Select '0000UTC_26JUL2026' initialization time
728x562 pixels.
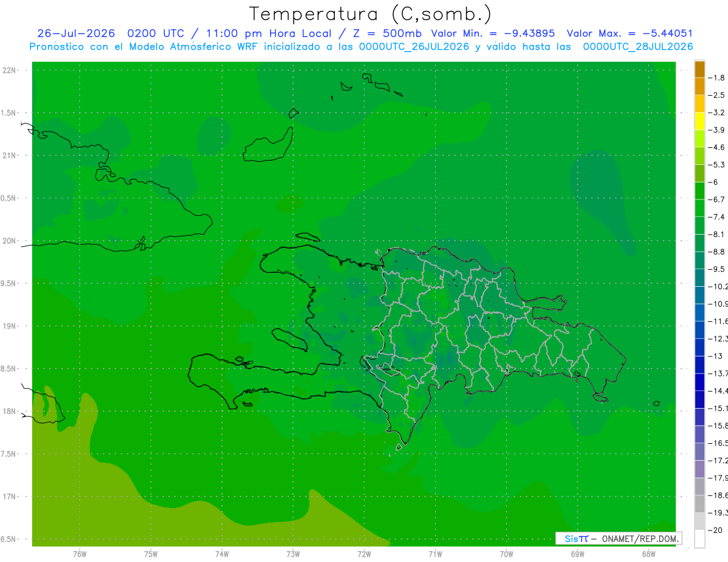coord(414,47)
